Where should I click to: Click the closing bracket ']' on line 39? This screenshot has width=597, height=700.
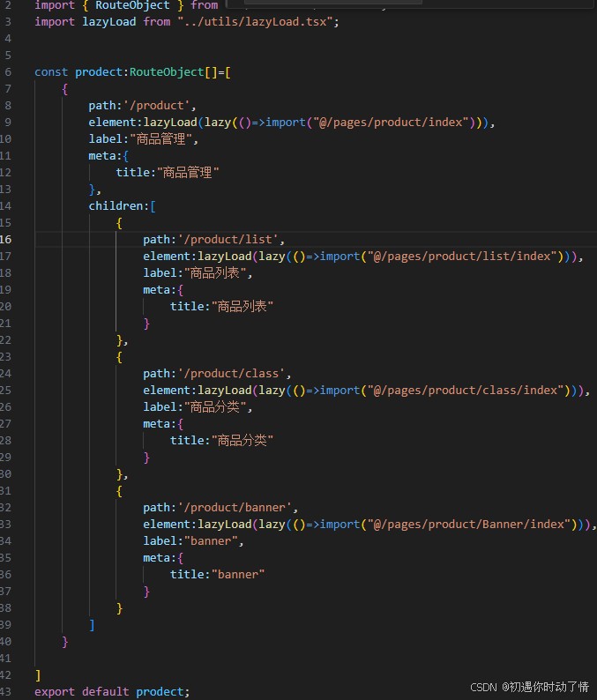pyautogui.click(x=92, y=624)
